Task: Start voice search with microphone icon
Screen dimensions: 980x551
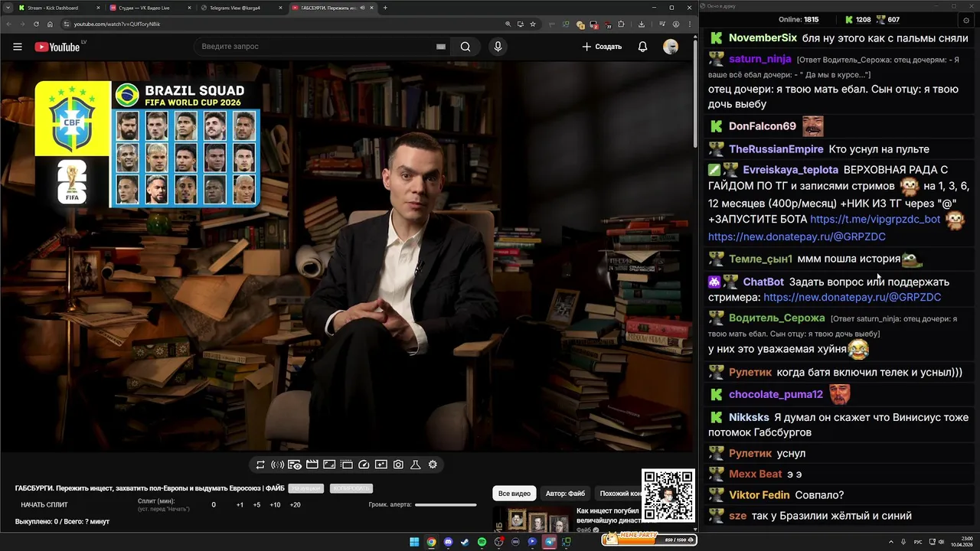Action: tap(498, 47)
